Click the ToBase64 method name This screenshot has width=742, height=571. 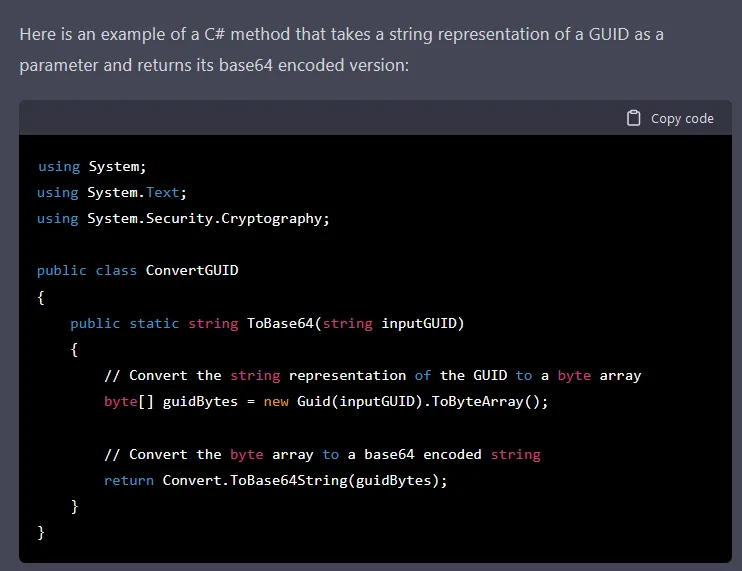tap(280, 323)
